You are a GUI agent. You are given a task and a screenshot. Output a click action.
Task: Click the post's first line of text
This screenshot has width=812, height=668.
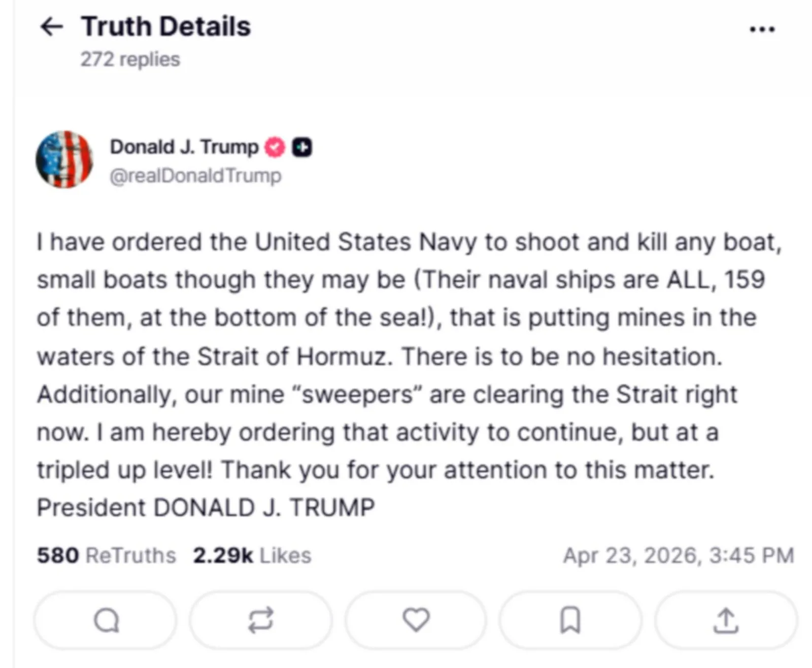(409, 242)
